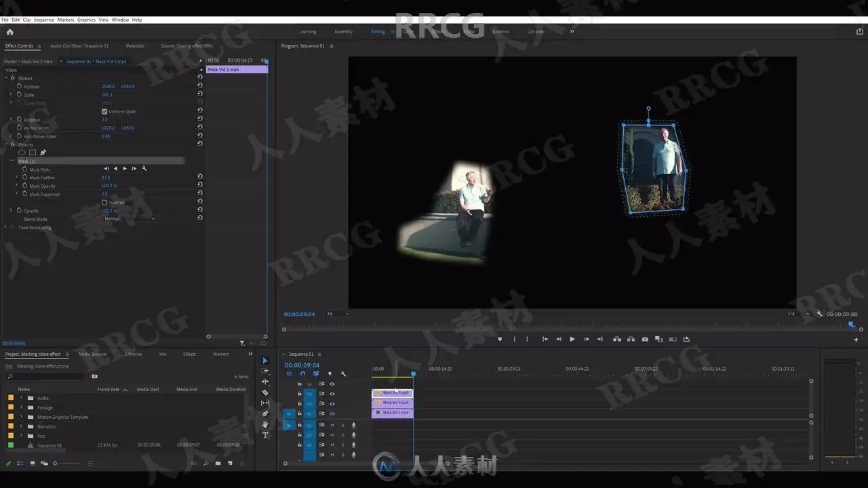Open Timeline Display Settings wrench
868x488 pixels.
(x=343, y=373)
